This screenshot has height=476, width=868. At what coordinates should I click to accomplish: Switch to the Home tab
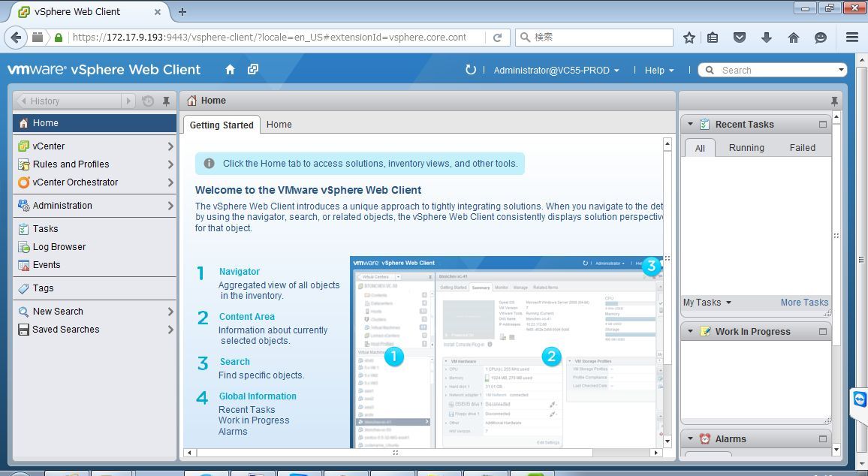point(279,125)
